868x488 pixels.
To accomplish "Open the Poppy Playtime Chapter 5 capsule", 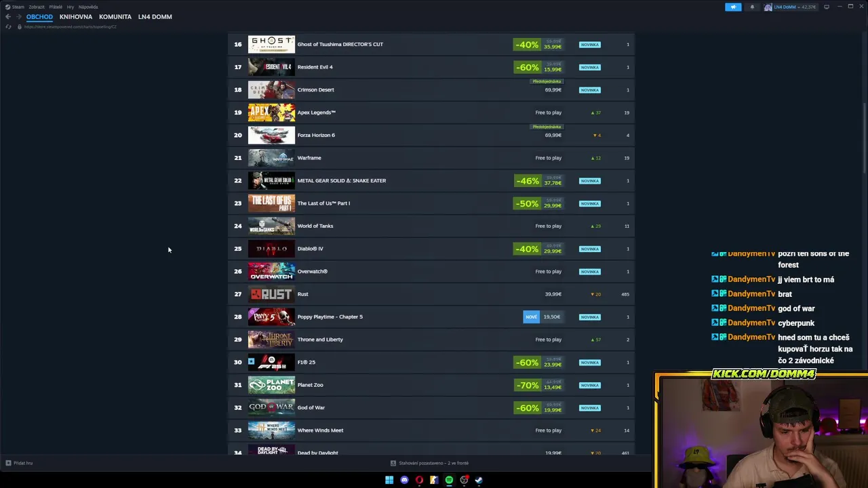I will click(271, 317).
